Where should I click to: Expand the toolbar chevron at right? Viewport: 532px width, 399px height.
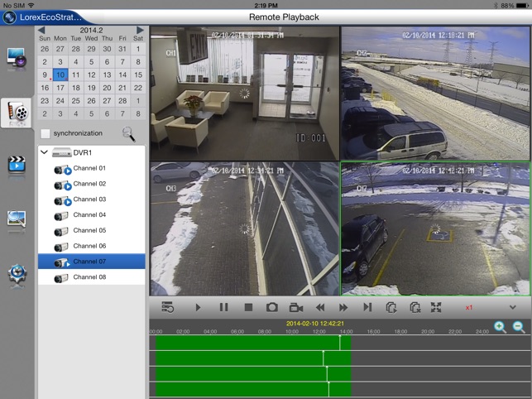512,307
